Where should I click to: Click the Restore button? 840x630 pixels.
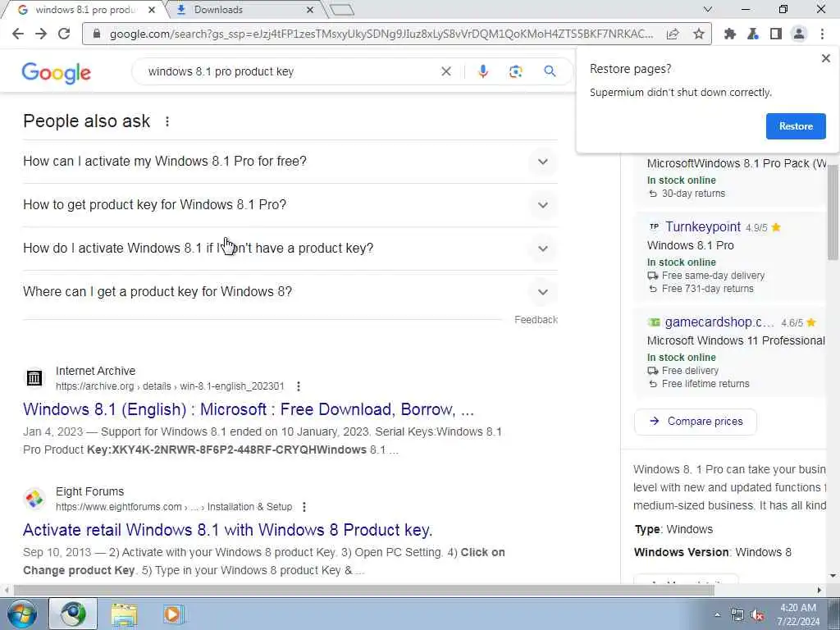pos(796,126)
